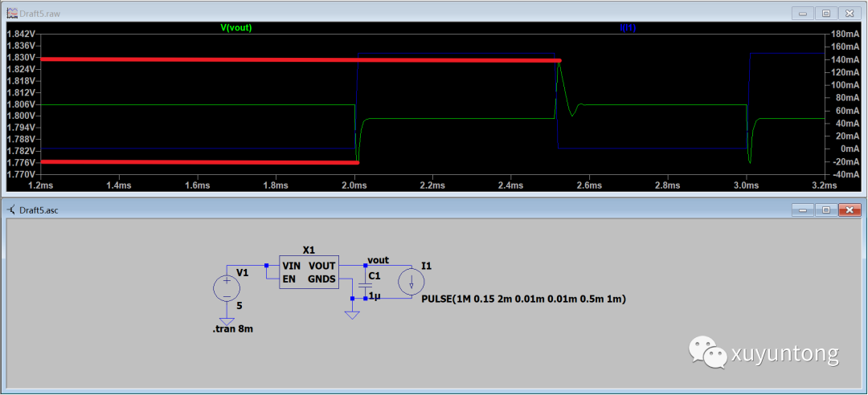The height and width of the screenshot is (395, 868).
Task: Click the I1 reference label
Action: click(426, 266)
